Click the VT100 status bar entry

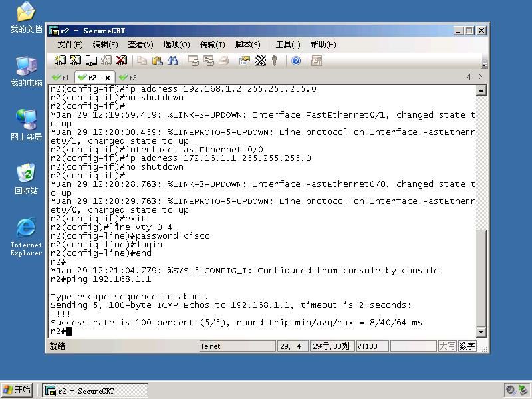[372, 346]
